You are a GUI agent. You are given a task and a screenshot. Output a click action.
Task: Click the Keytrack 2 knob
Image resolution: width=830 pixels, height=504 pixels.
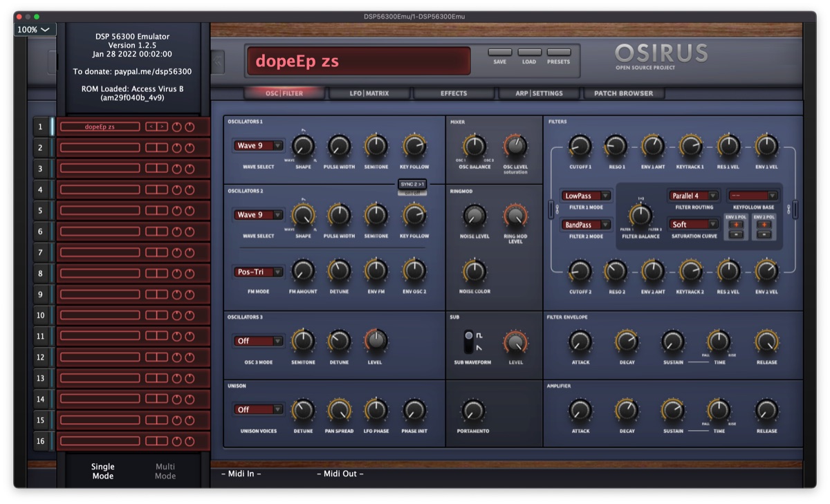click(x=690, y=270)
